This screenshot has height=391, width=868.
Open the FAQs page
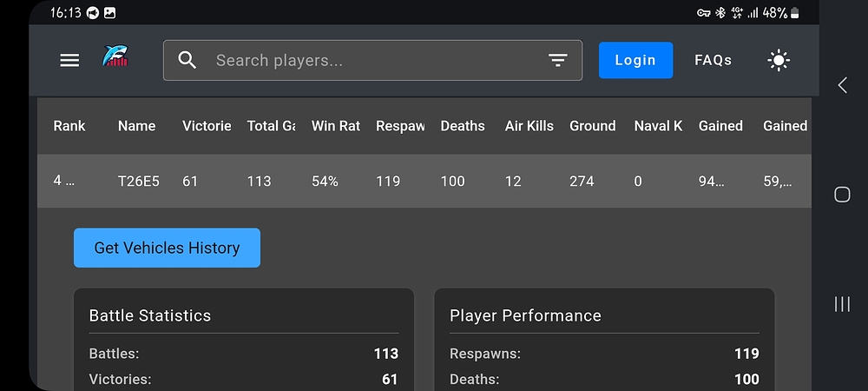713,60
